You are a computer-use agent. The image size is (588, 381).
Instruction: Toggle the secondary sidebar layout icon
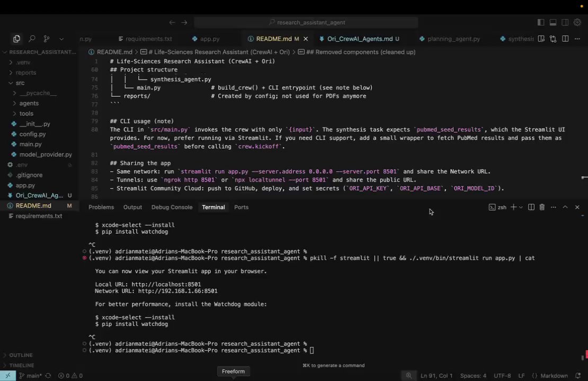(x=565, y=22)
